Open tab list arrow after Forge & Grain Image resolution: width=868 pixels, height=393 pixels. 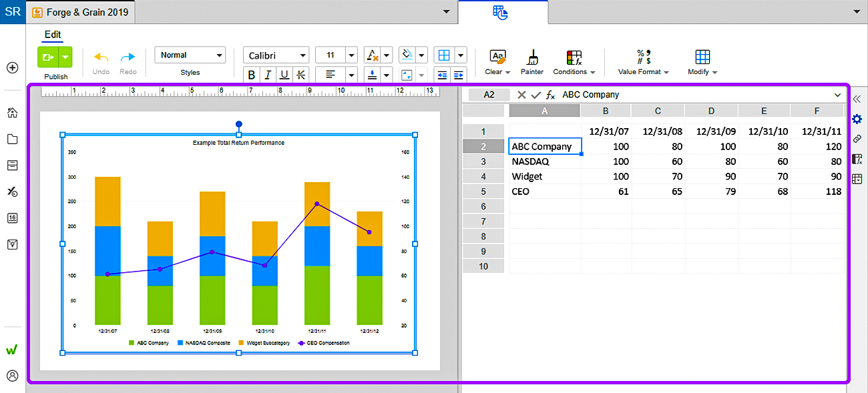pyautogui.click(x=447, y=12)
